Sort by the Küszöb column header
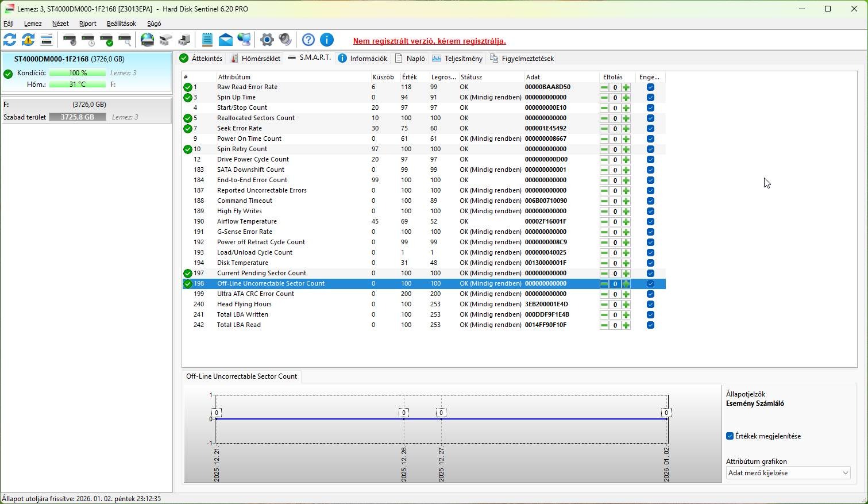868x504 pixels. tap(385, 77)
